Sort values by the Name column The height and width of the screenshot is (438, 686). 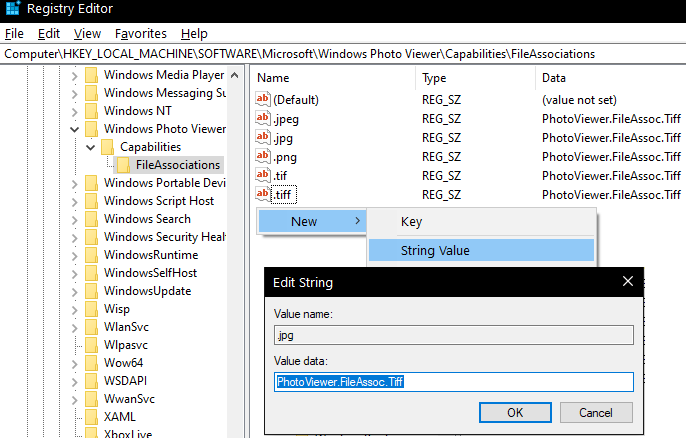click(x=334, y=78)
